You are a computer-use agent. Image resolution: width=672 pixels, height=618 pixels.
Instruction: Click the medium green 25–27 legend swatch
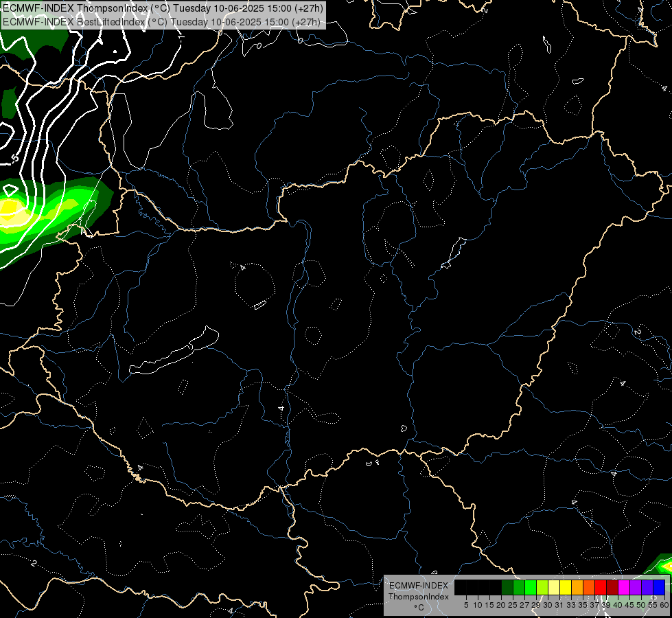coord(519,587)
